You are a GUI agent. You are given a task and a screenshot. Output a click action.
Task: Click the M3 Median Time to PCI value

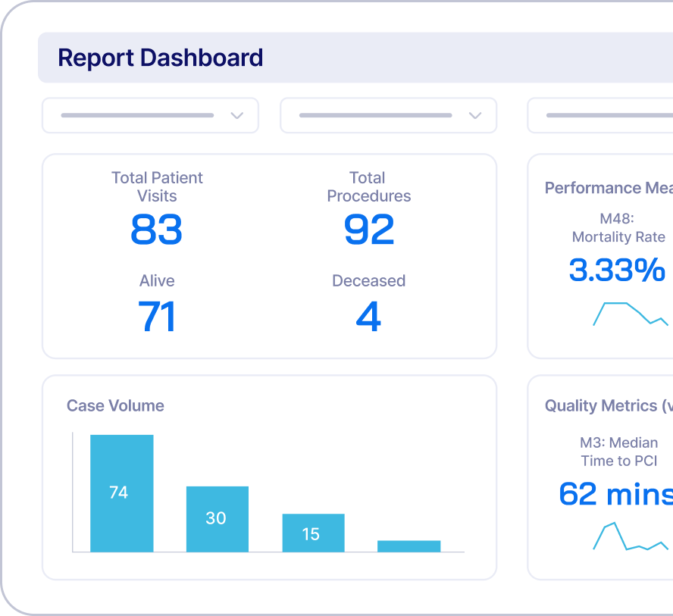(x=614, y=494)
